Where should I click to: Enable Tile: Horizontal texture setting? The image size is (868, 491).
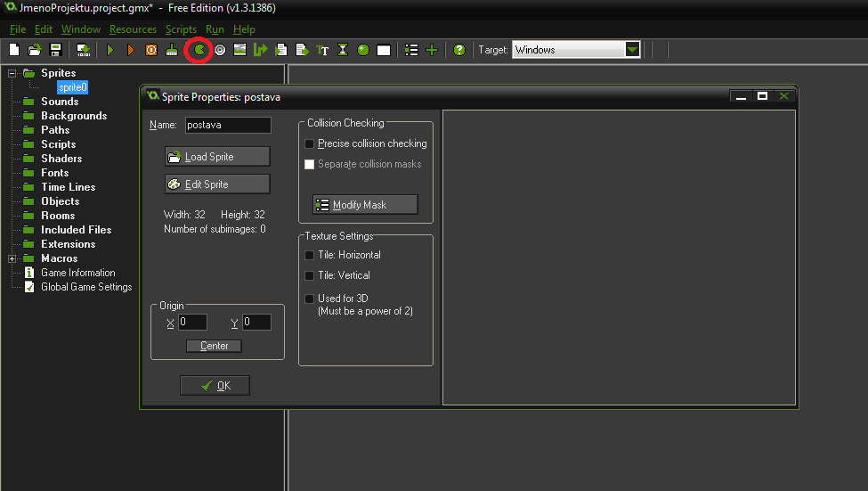click(x=310, y=255)
